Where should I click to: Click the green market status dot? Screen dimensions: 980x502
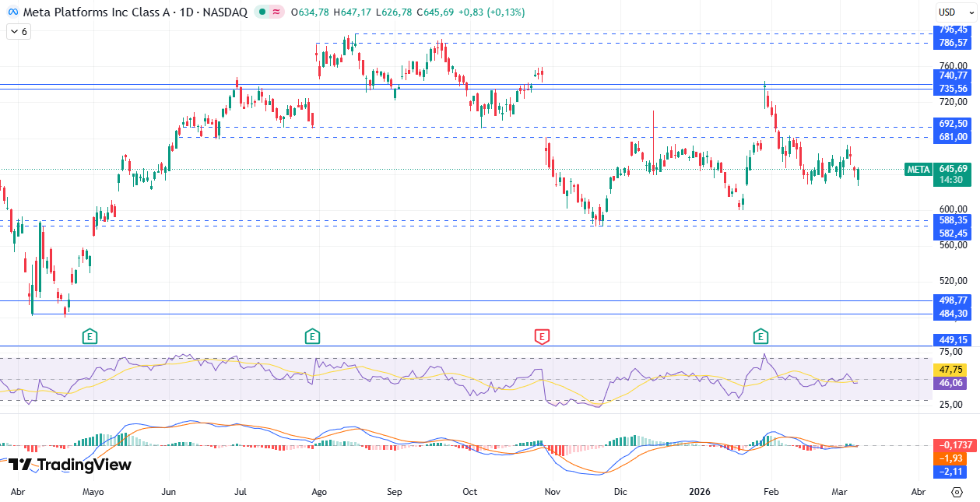point(263,12)
